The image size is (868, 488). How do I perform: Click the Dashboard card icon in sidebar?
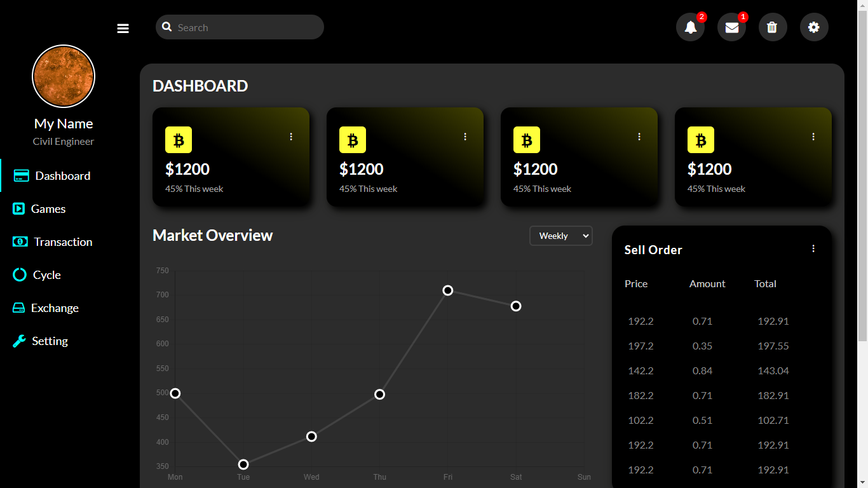pyautogui.click(x=21, y=176)
